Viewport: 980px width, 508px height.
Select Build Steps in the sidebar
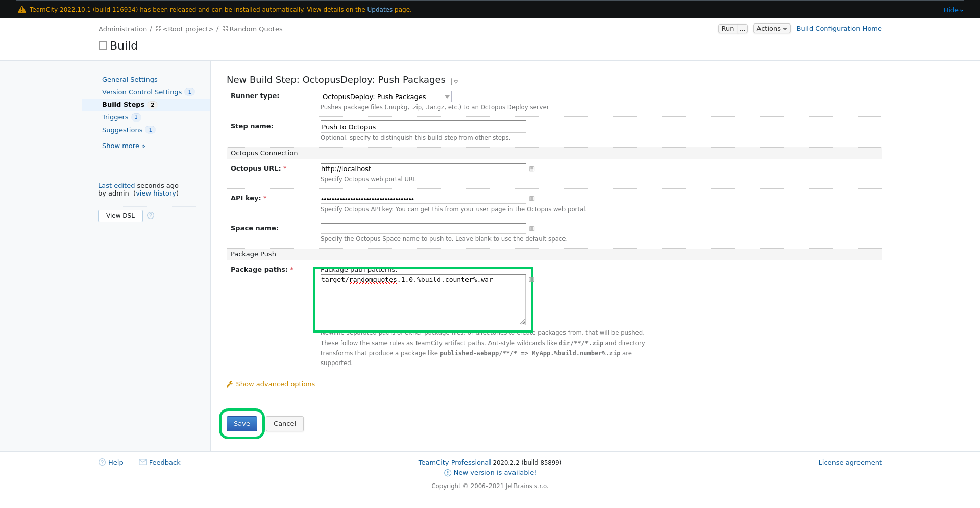coord(123,104)
